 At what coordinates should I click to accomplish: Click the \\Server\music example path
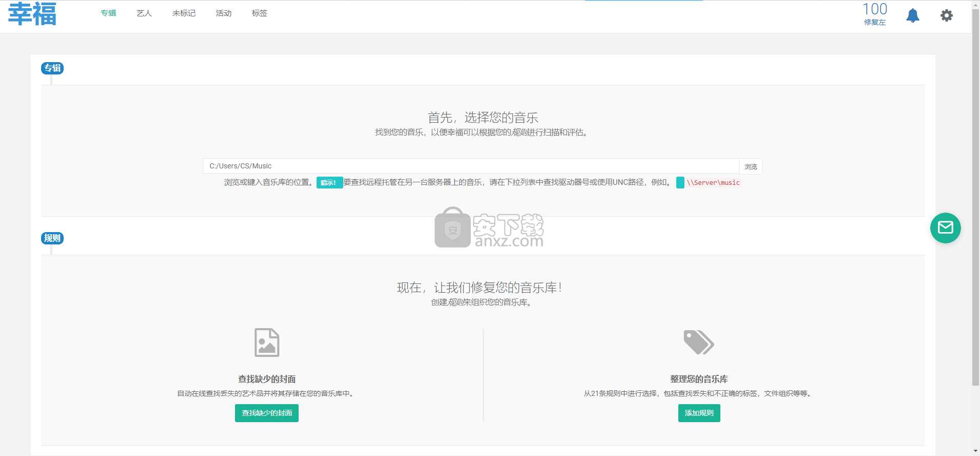[713, 183]
